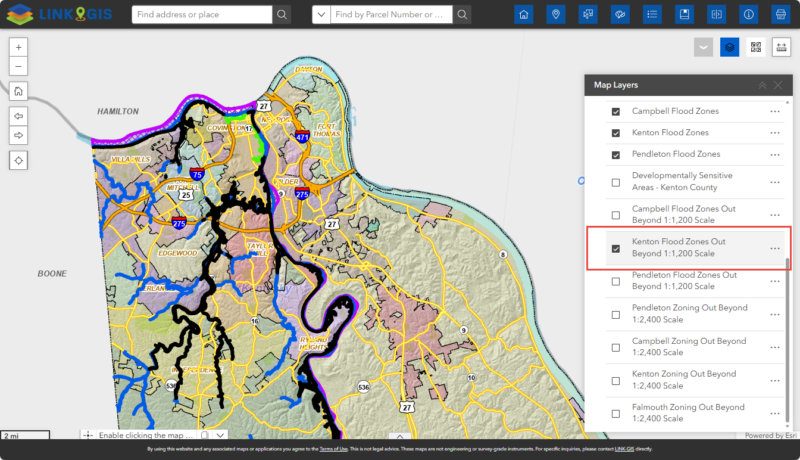This screenshot has width=800, height=460.
Task: Open the location pin tool
Action: [x=556, y=14]
